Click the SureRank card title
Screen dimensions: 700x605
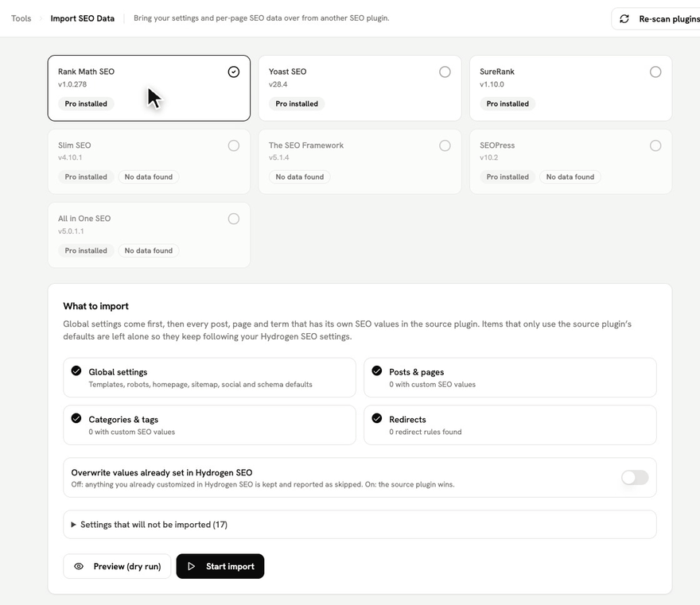pyautogui.click(x=497, y=72)
